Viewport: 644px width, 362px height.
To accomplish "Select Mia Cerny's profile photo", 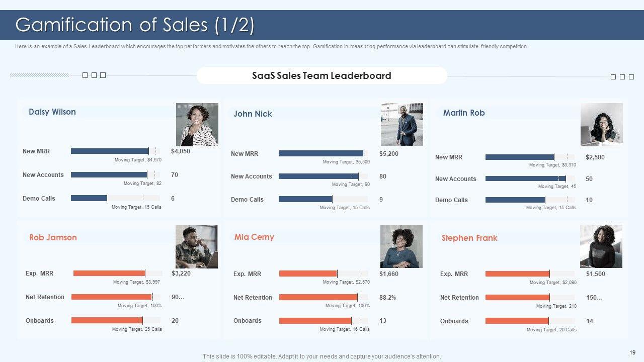I will click(x=401, y=246).
